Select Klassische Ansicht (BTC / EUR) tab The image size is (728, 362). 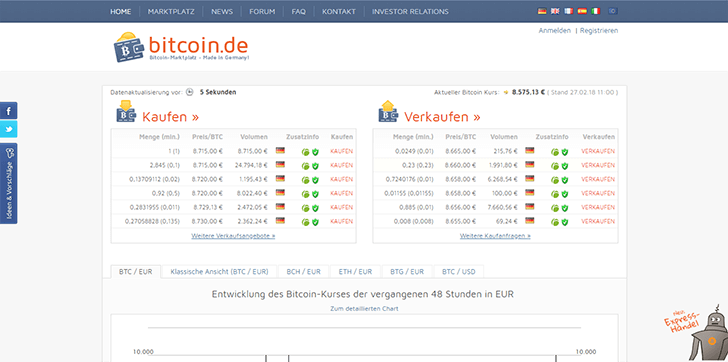pos(219,272)
